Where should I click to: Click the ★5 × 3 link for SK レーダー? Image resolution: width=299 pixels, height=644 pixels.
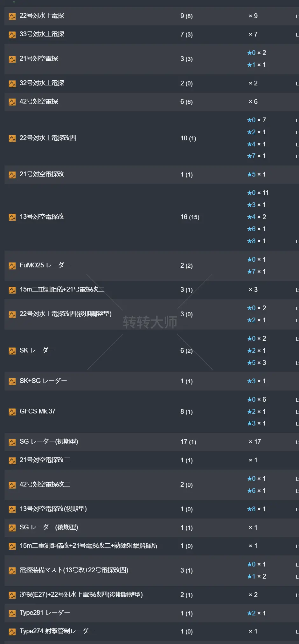coord(256,362)
